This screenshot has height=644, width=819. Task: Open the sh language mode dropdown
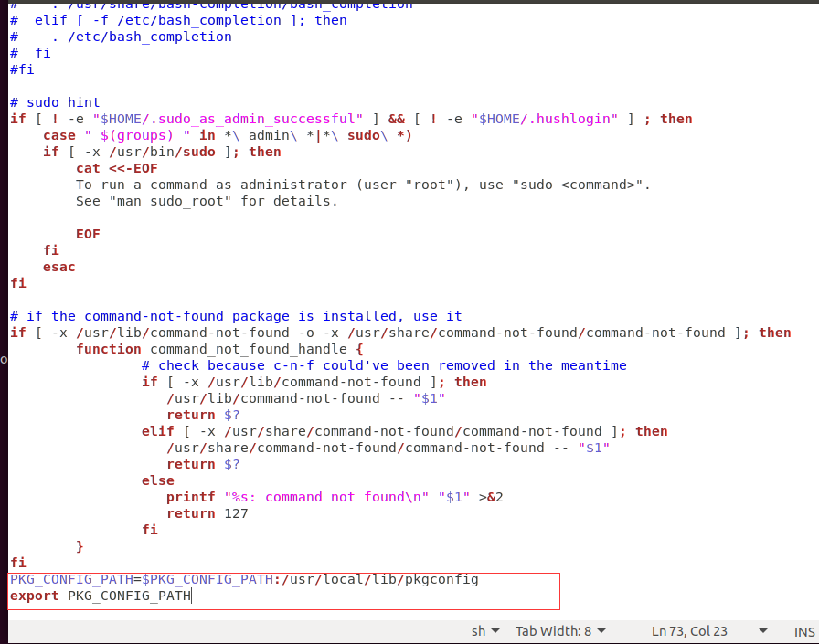pos(485,631)
